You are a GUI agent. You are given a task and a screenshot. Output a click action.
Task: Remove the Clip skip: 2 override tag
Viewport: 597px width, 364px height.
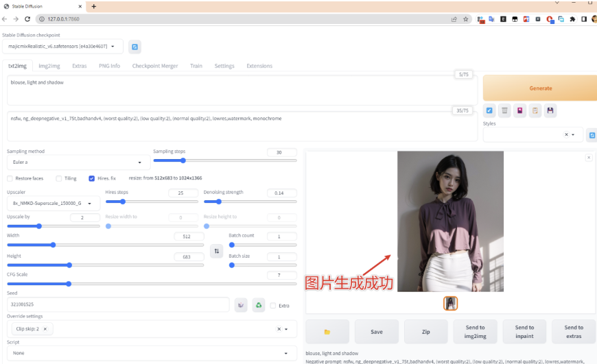pyautogui.click(x=45, y=329)
